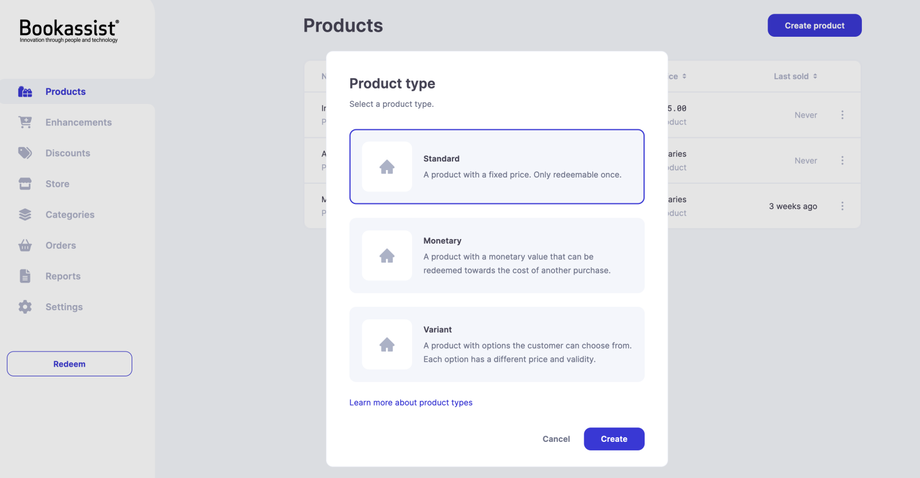
Task: Go to the Categories section
Action: point(70,215)
